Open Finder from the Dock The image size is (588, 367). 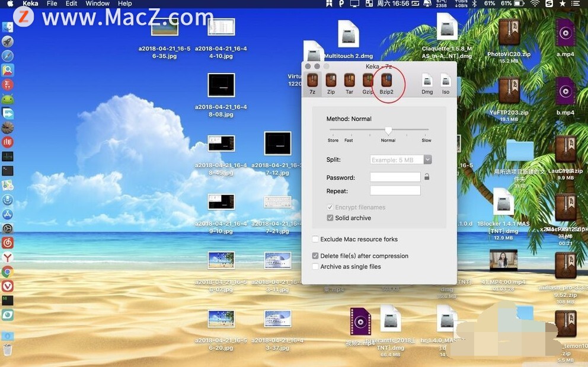[x=8, y=27]
